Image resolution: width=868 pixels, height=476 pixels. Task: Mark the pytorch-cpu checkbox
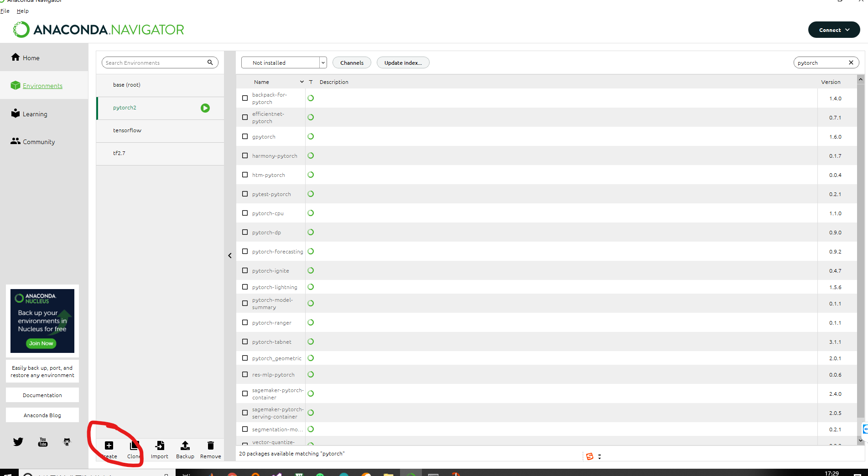click(x=245, y=213)
